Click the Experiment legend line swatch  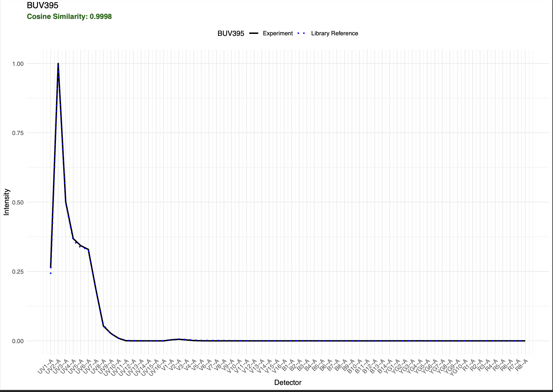(254, 33)
